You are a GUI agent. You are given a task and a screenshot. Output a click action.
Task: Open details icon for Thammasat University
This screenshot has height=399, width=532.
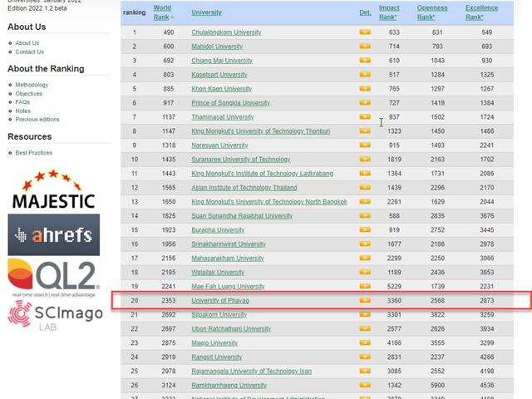tap(365, 117)
